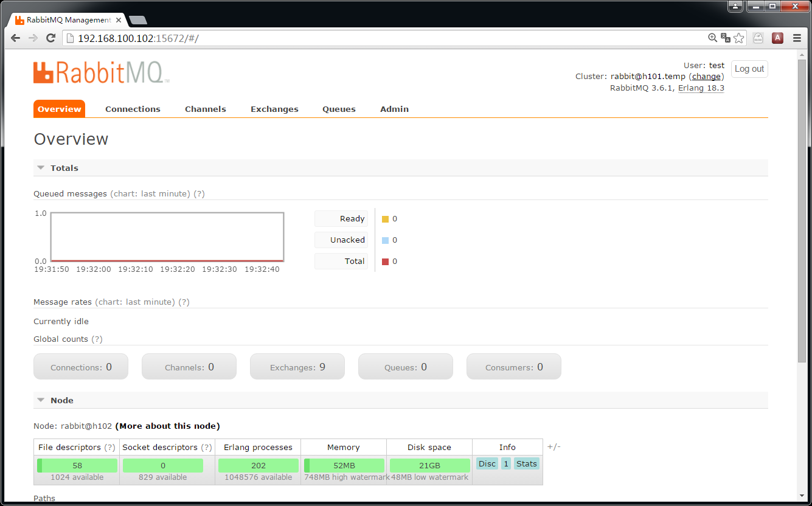The height and width of the screenshot is (506, 812).
Task: Click the Erlang processes 202 bar
Action: 259,465
